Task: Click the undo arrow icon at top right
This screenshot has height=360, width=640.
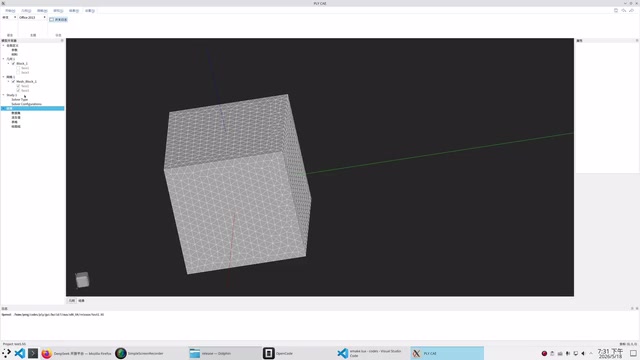Action: 624,11
